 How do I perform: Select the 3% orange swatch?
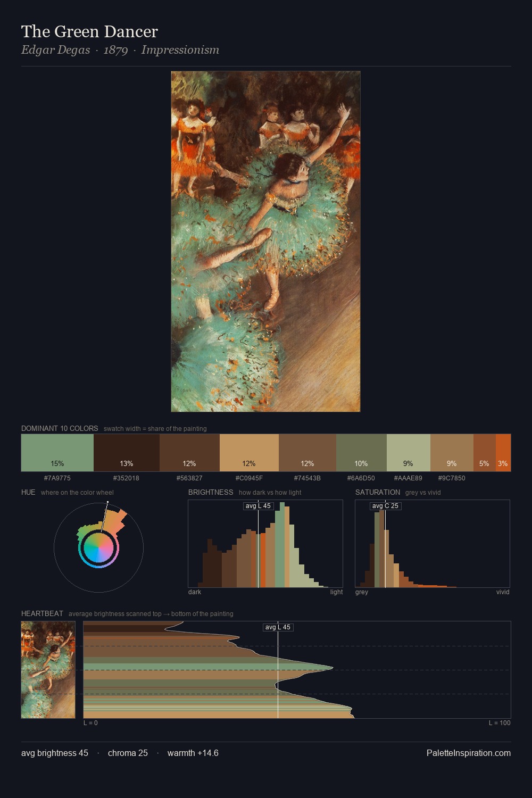tap(503, 453)
